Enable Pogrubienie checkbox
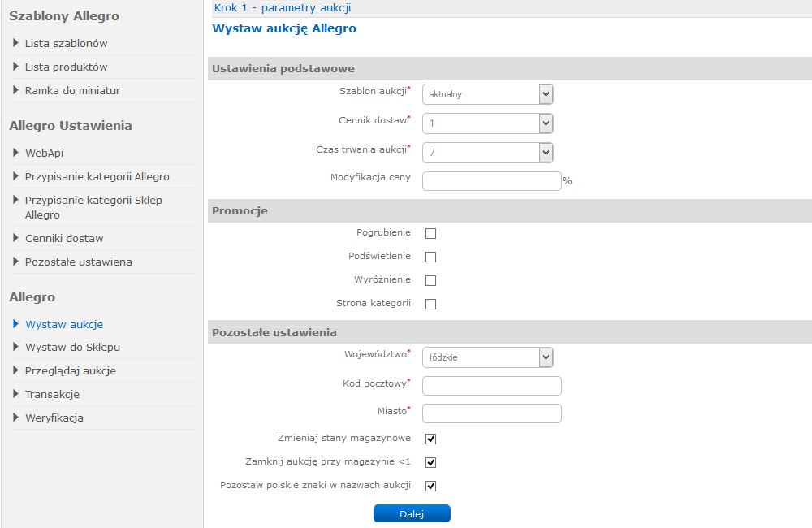 [x=431, y=234]
